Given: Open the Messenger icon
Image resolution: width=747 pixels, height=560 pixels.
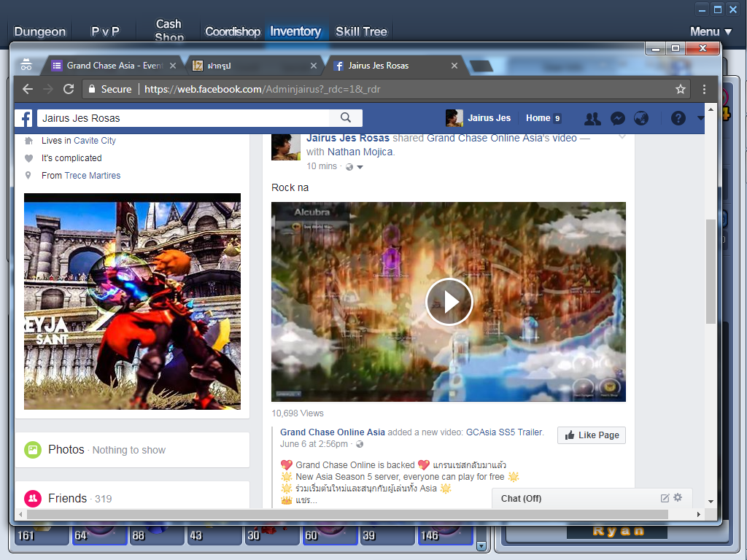Looking at the screenshot, I should click(x=617, y=119).
